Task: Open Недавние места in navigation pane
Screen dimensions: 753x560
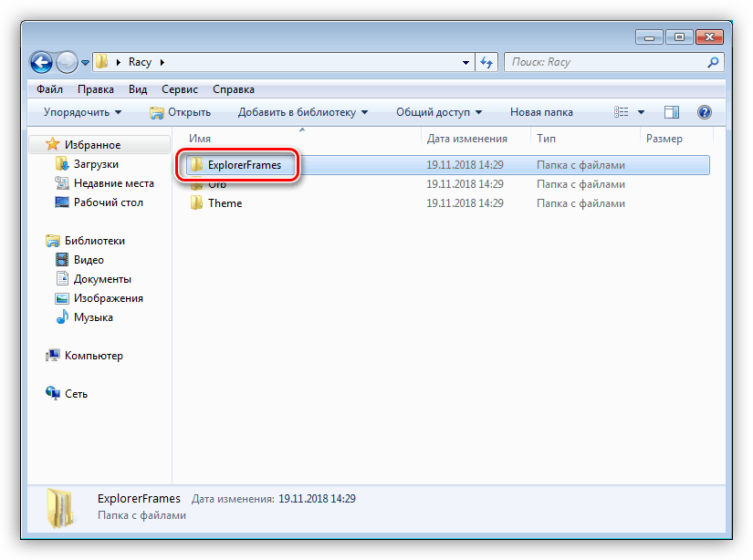Action: [114, 183]
